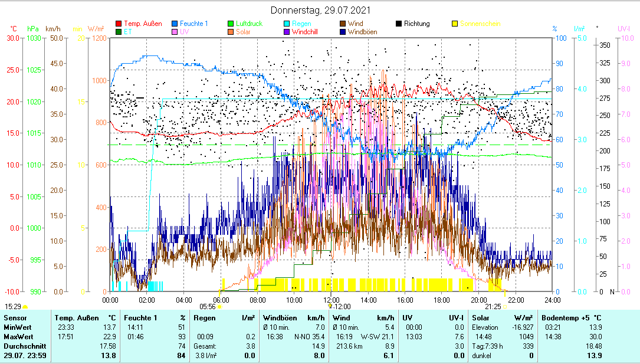Click the green Luftdruck legend square
The height and width of the screenshot is (364, 640).
pos(231,24)
